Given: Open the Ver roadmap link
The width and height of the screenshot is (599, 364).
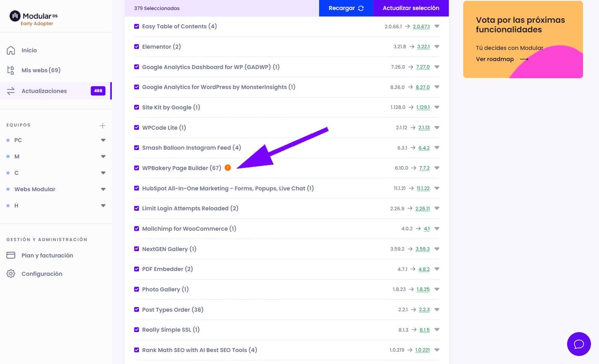Looking at the screenshot, I should [x=495, y=59].
